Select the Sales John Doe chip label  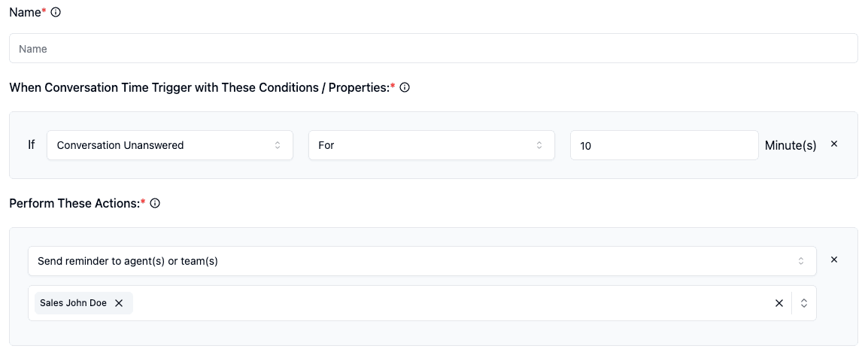tap(73, 303)
